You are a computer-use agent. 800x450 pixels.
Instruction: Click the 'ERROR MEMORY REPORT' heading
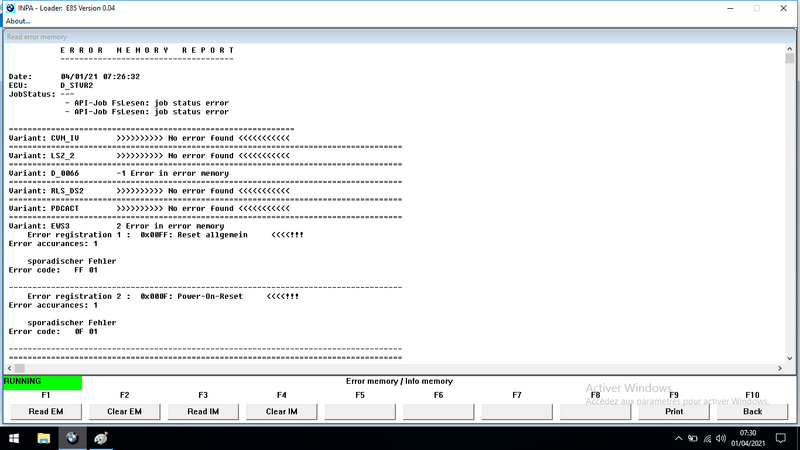coord(147,50)
